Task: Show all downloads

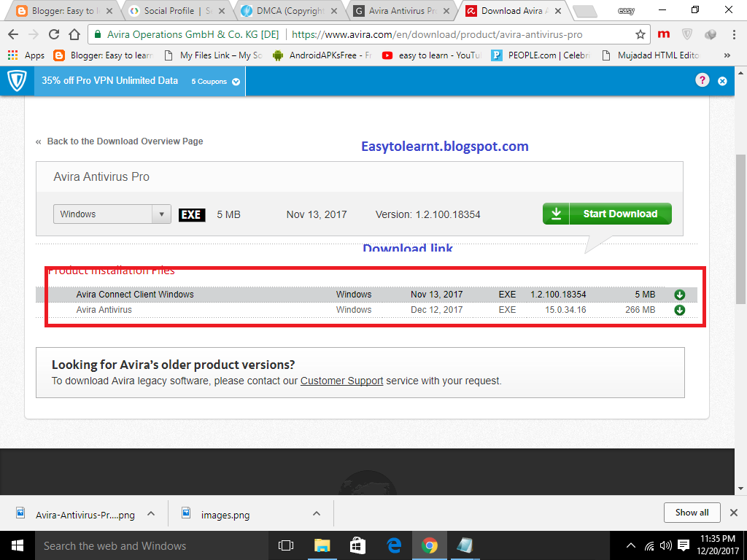Action: click(692, 513)
